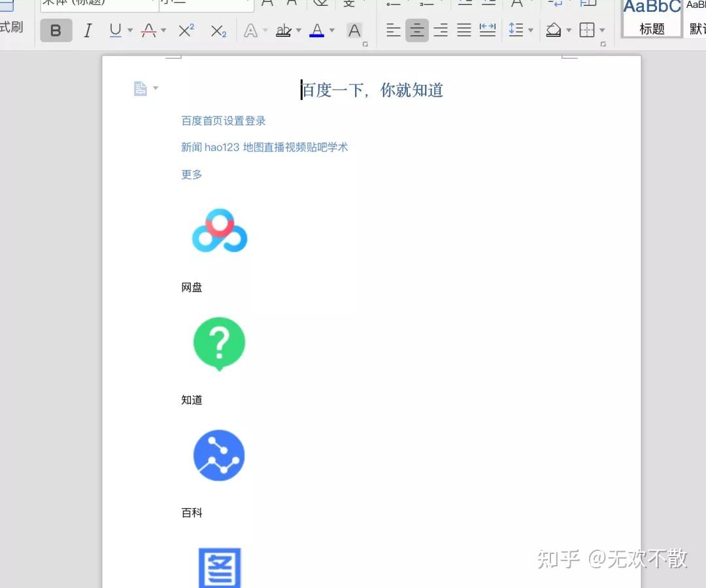The width and height of the screenshot is (706, 588).
Task: Open the font color dropdown arrow
Action: [x=331, y=30]
